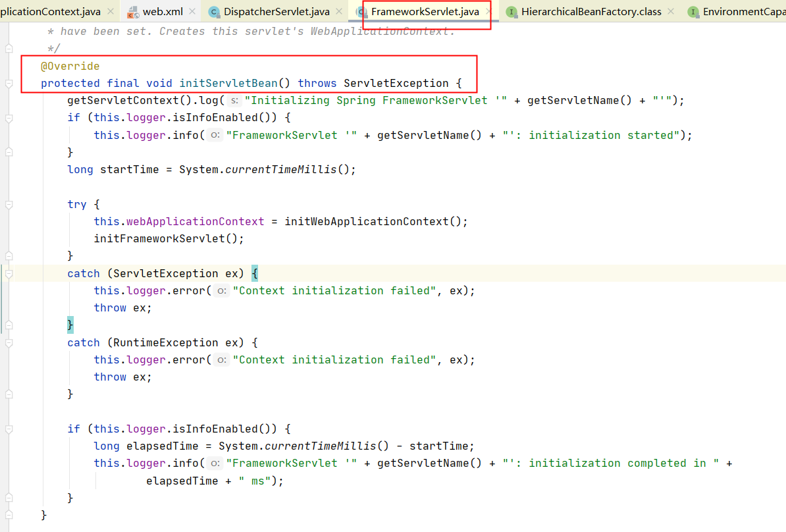Click the elapsedTime variable in its long declaration
Screen dimensions: 786x532
tap(163, 446)
